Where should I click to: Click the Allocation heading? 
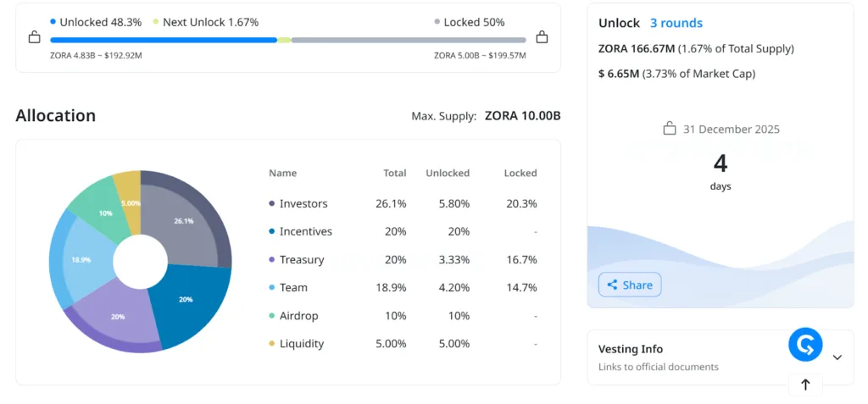click(55, 116)
